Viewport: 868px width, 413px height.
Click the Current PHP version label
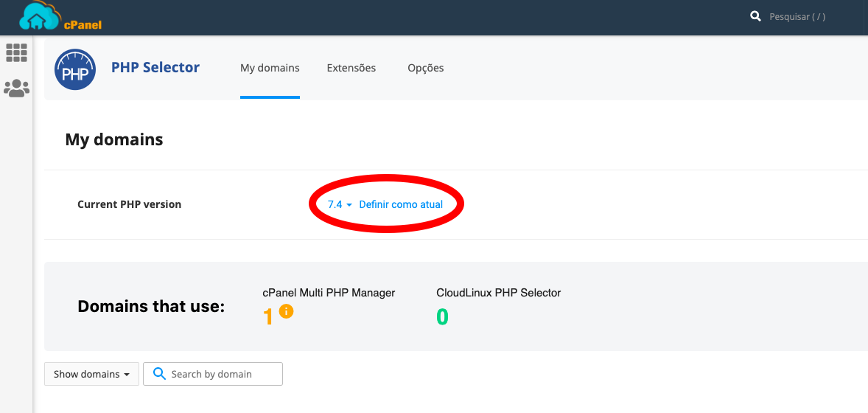(129, 204)
